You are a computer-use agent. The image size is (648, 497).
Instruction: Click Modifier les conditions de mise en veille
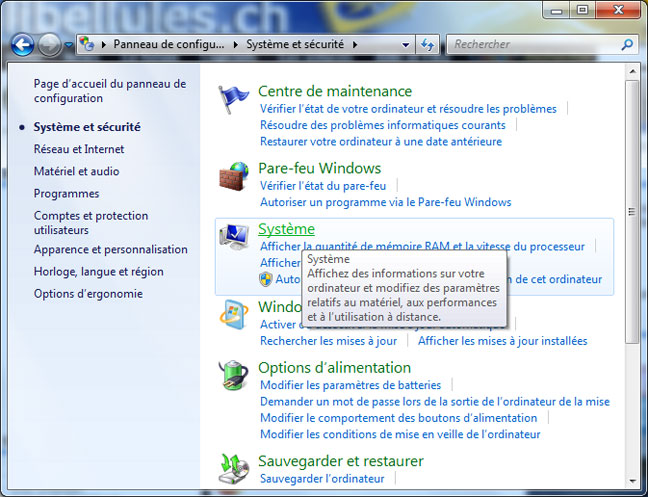tap(400, 434)
